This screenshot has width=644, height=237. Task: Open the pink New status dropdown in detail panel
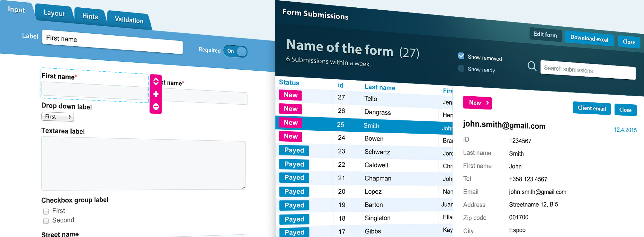pos(477,103)
